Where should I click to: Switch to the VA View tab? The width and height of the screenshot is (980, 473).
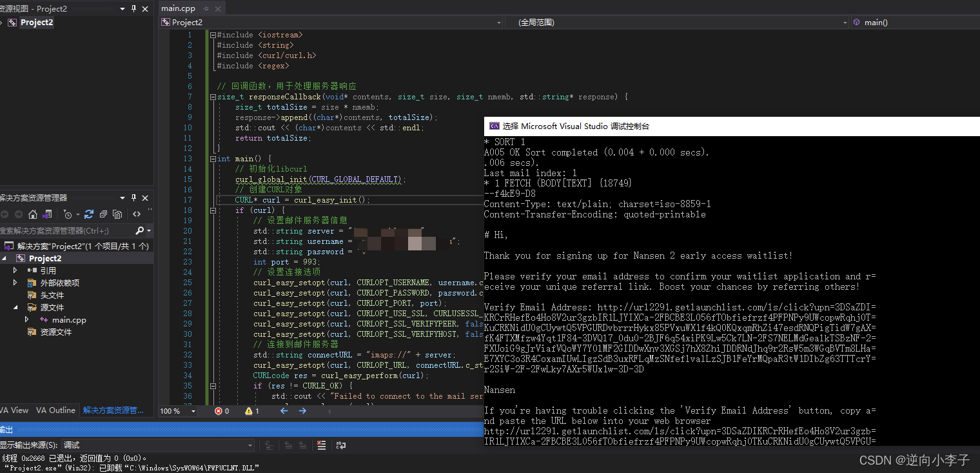(14, 410)
